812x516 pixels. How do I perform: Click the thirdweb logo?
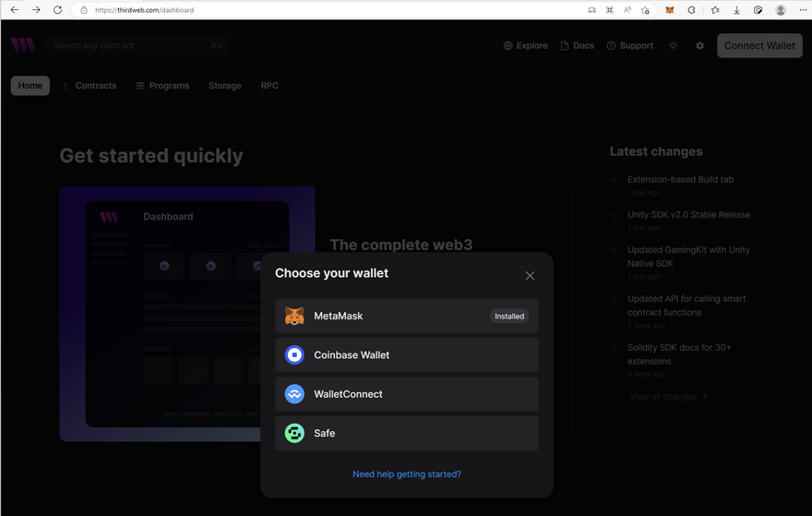pos(23,45)
